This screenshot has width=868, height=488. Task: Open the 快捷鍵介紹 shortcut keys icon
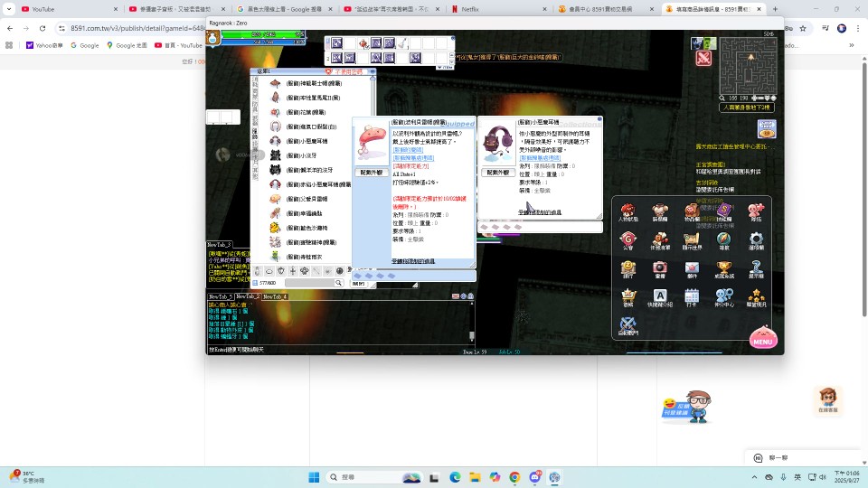click(x=660, y=297)
